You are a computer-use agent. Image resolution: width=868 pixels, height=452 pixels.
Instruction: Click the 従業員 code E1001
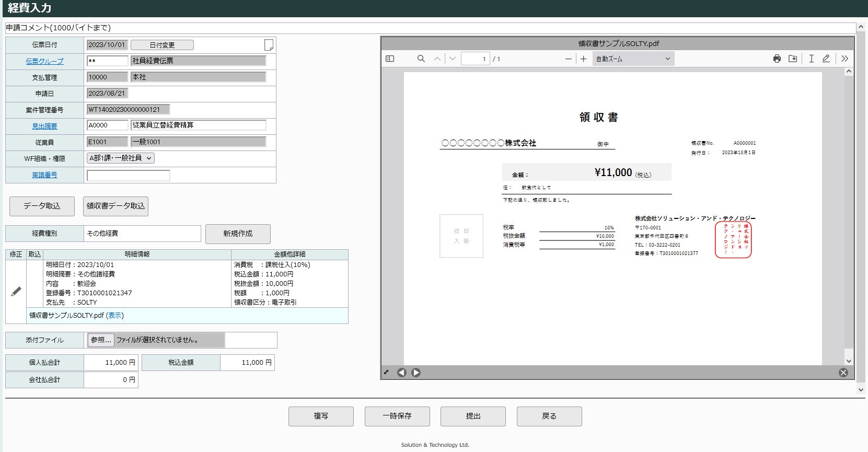(x=107, y=142)
